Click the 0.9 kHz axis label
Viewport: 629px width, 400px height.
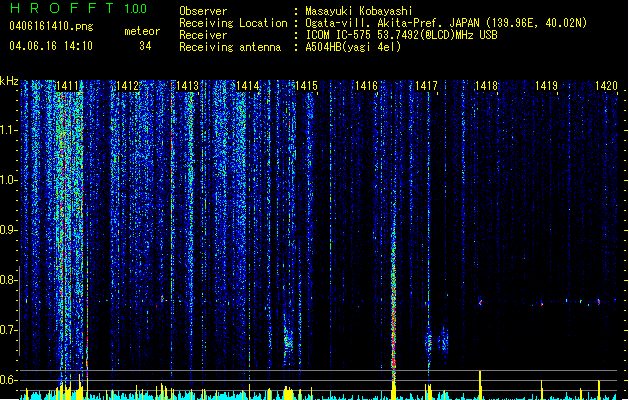(x=8, y=230)
